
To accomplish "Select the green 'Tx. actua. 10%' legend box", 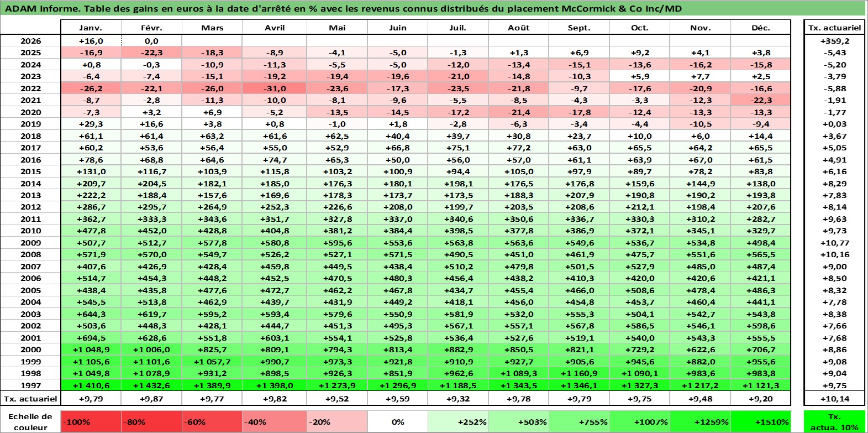I will pos(834,421).
